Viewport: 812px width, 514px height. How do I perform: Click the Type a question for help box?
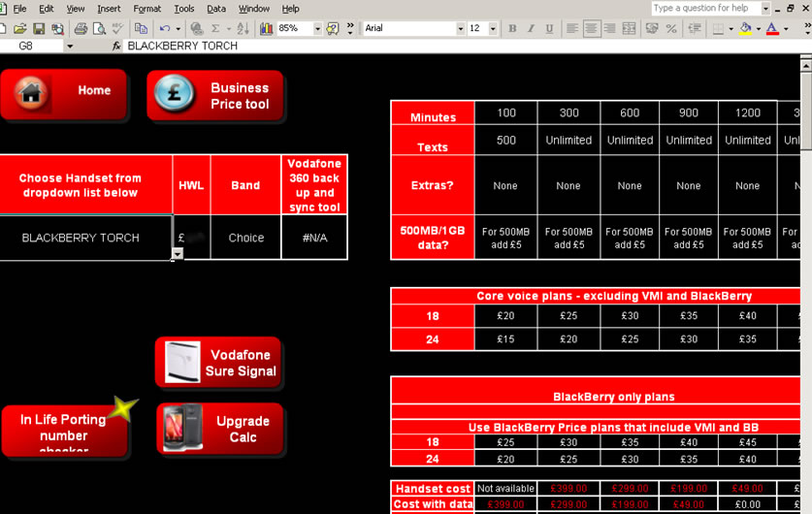tap(706, 9)
